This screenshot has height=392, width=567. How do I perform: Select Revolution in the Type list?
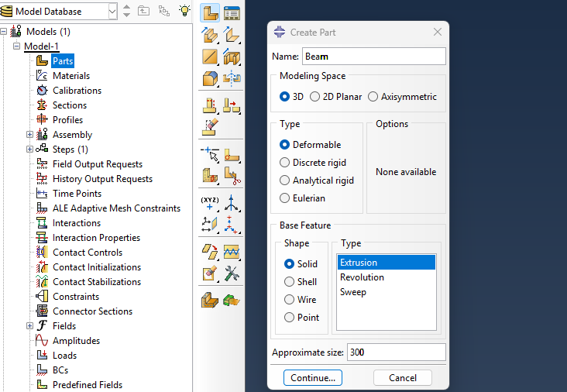pos(362,277)
